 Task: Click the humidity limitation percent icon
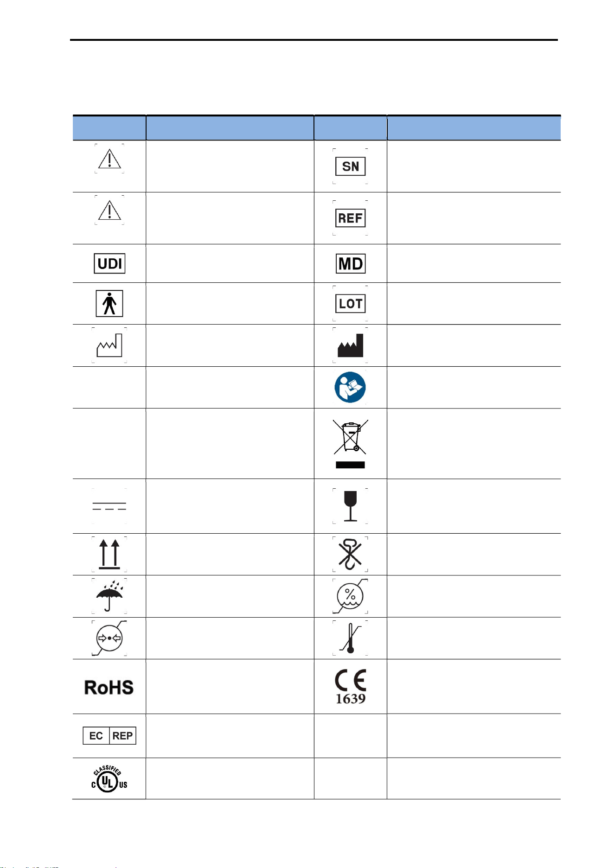coord(350,596)
